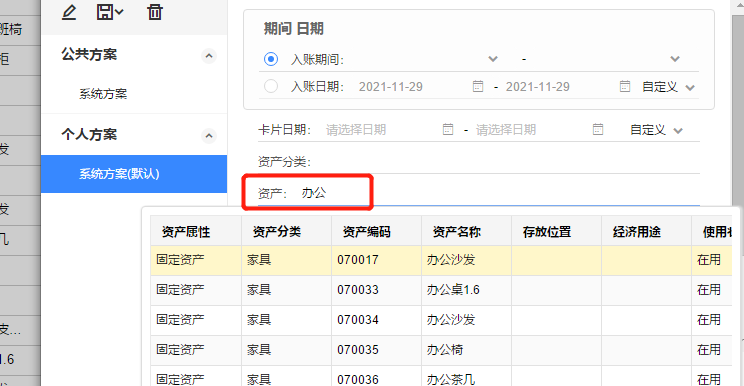The image size is (744, 386).
Task: Click the 资产 input field containing 办公
Action: click(x=500, y=193)
